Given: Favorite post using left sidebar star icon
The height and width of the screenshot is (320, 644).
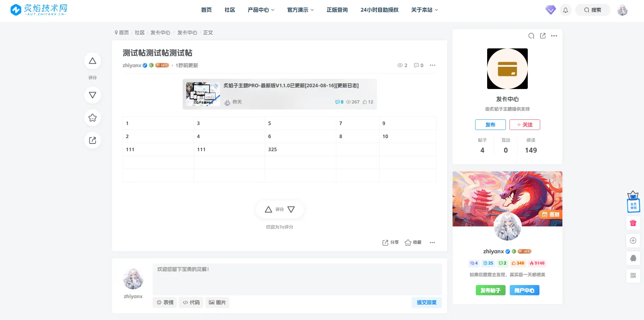Looking at the screenshot, I should (x=93, y=118).
